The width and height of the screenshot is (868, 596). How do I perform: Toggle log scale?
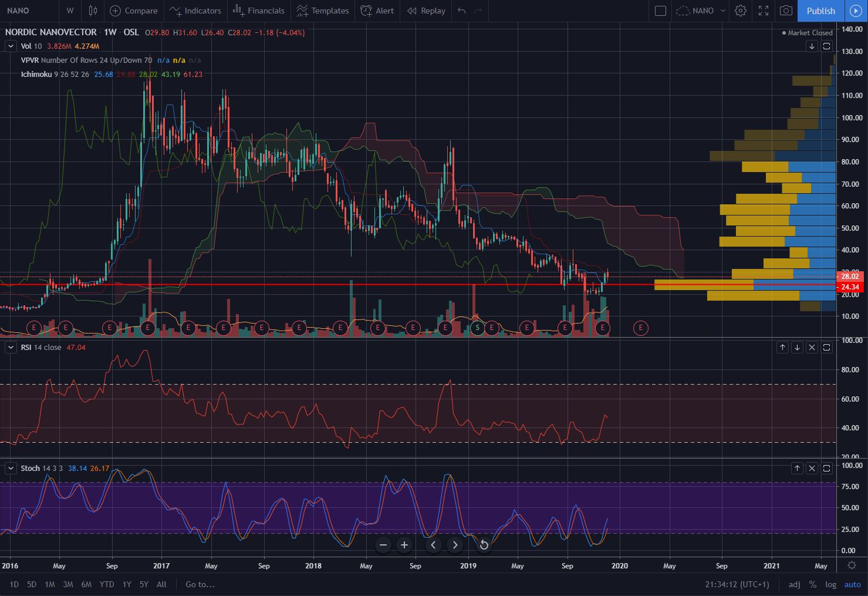click(830, 584)
